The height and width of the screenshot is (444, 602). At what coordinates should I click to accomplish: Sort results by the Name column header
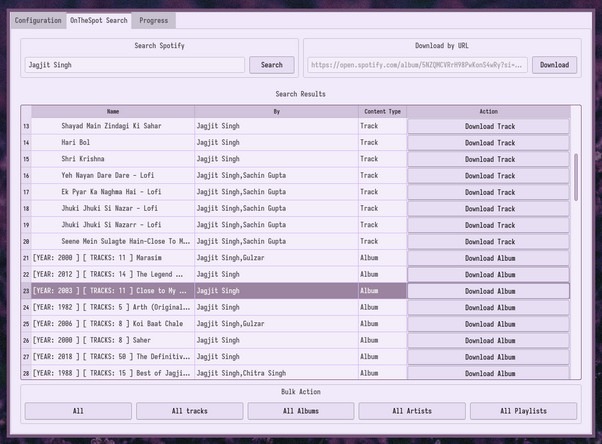113,111
